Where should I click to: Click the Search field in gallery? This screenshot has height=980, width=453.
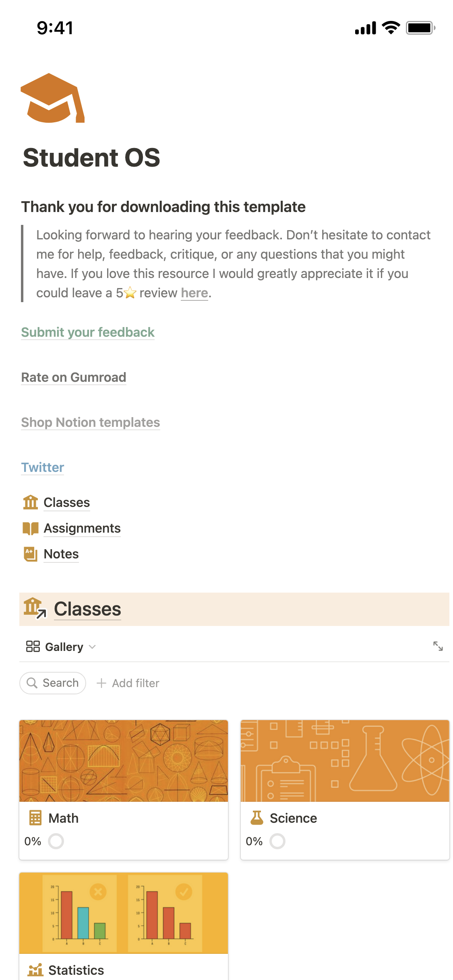tap(53, 683)
